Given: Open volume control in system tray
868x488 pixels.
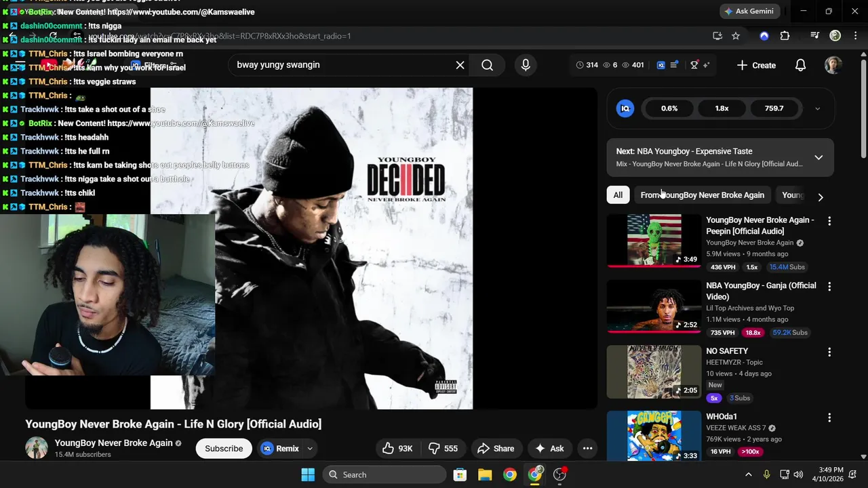Looking at the screenshot, I should click(798, 474).
